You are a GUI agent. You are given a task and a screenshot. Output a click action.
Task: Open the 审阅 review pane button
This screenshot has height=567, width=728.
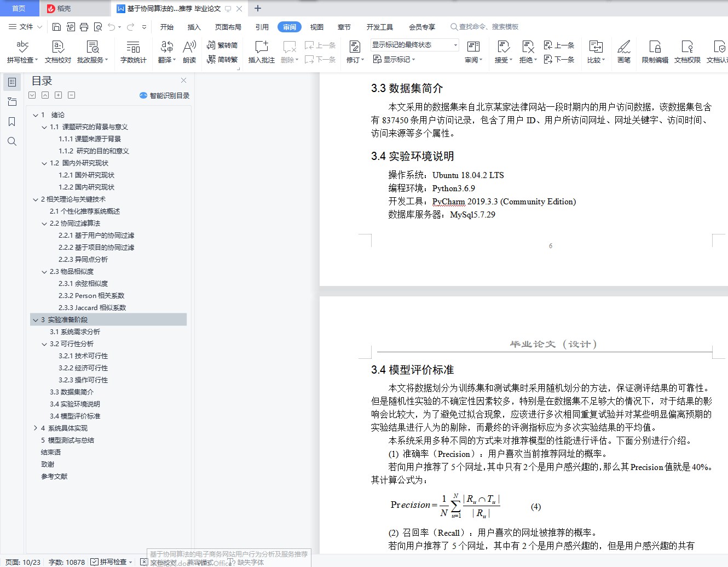473,52
